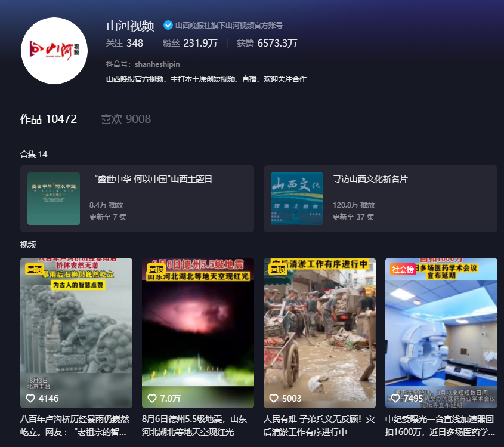Viewport: 504px width, 447px height.
Task: Play the 灾后清淤 soldiers video
Action: (x=320, y=333)
